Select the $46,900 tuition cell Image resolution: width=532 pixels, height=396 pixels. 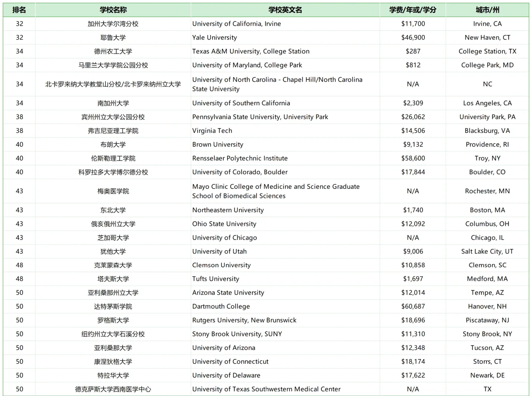click(413, 38)
